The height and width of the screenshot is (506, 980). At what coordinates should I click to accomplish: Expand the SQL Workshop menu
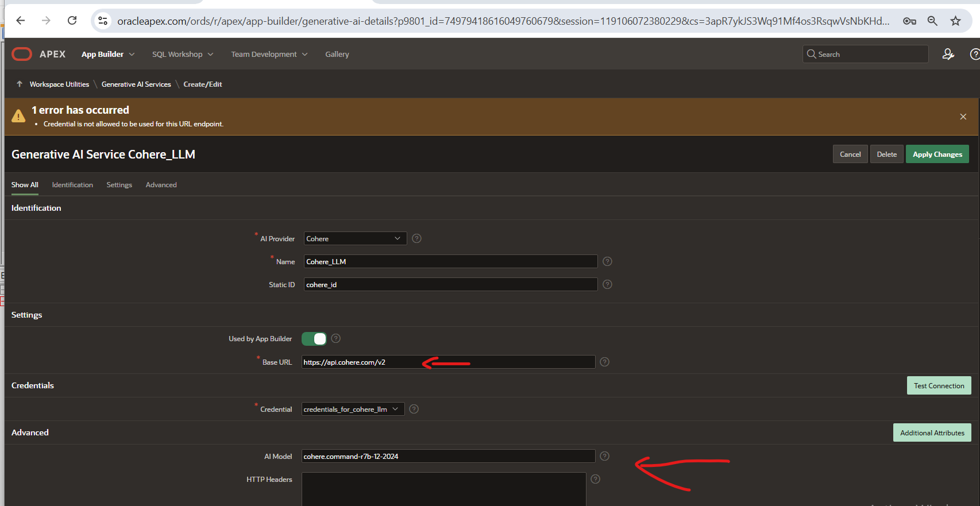tap(182, 54)
